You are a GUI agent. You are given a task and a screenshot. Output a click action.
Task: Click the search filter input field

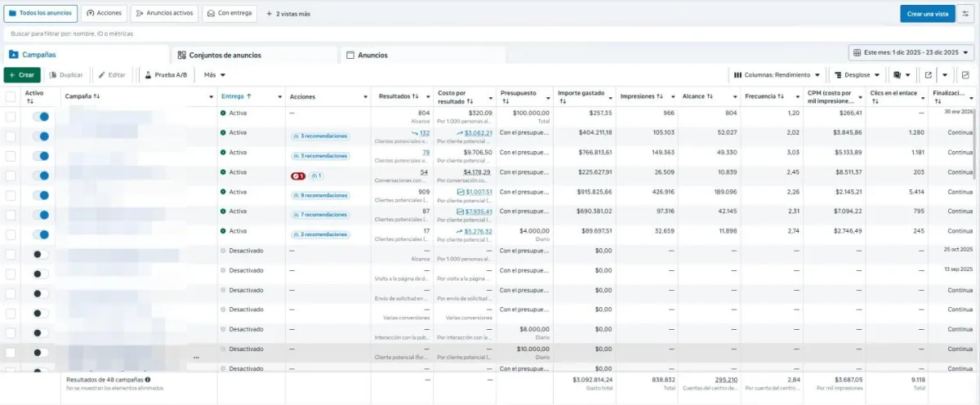(x=245, y=33)
